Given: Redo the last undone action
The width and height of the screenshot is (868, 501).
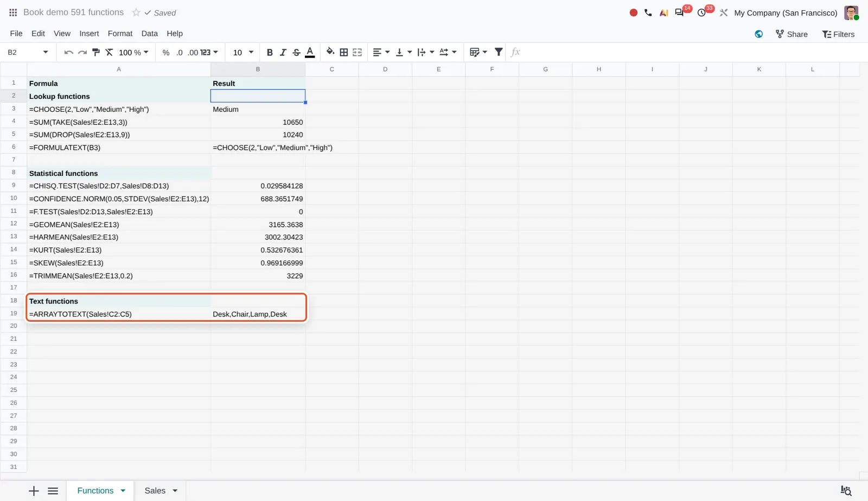Looking at the screenshot, I should 82,52.
